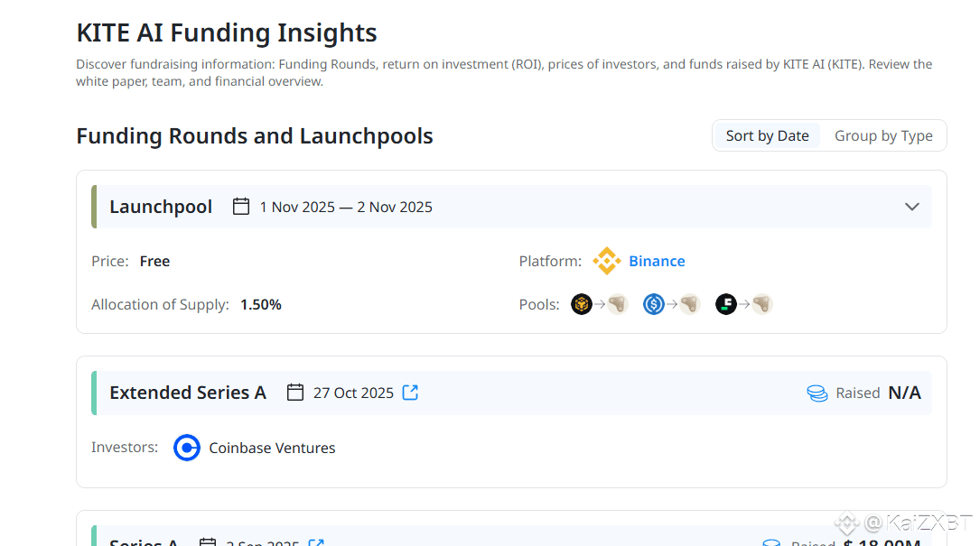This screenshot has height=546, width=980.
Task: Switch to Group by Type view
Action: (x=882, y=135)
